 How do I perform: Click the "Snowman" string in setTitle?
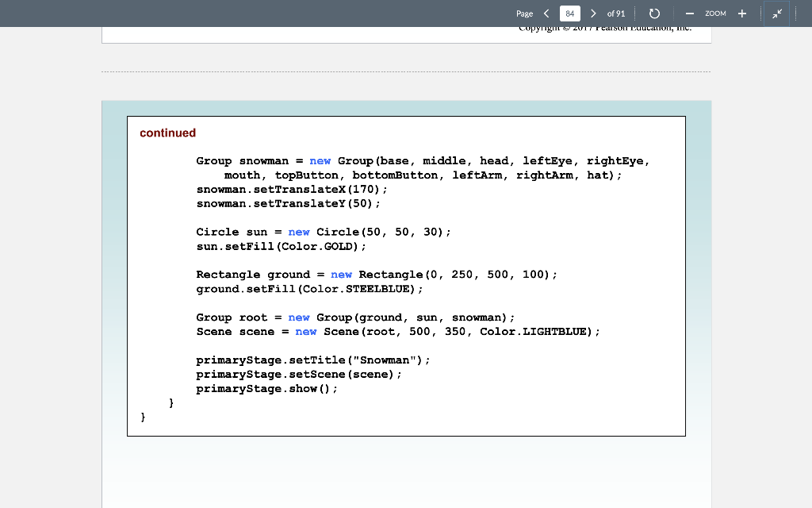[386, 360]
